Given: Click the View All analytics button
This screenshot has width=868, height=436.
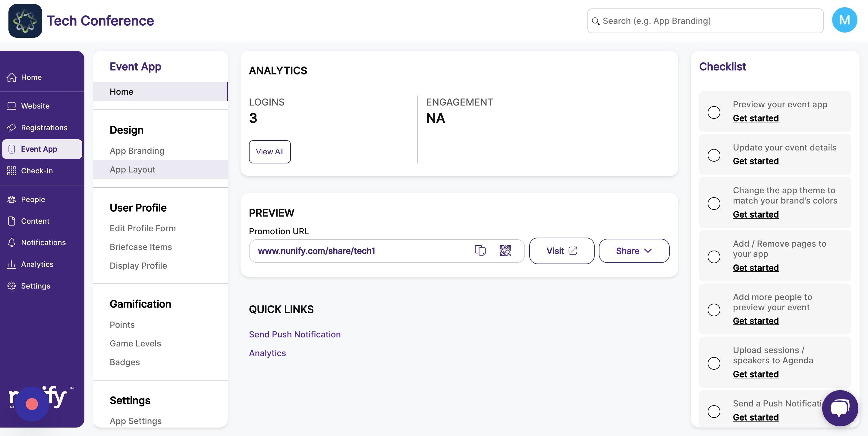Looking at the screenshot, I should pyautogui.click(x=269, y=152).
